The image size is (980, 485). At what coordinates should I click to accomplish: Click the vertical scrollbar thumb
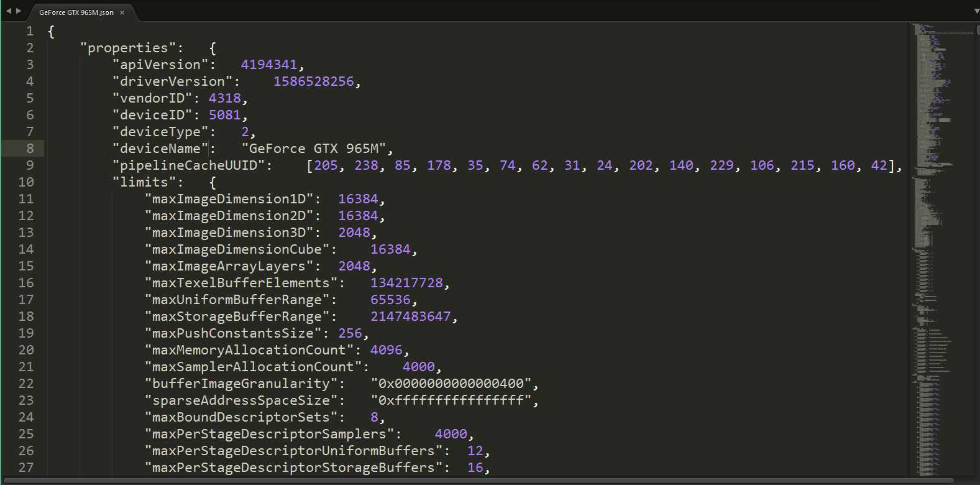(978, 29)
